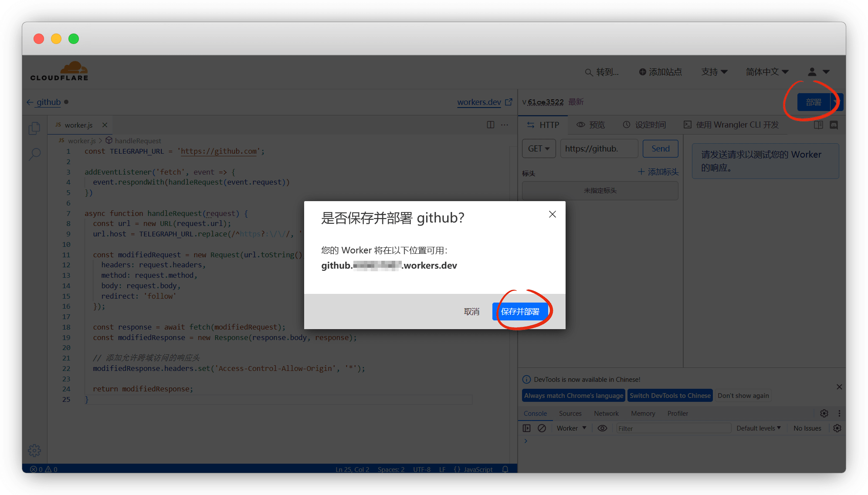
Task: Open the 使用 Wrangler CLI 开发 tab
Action: (x=731, y=125)
